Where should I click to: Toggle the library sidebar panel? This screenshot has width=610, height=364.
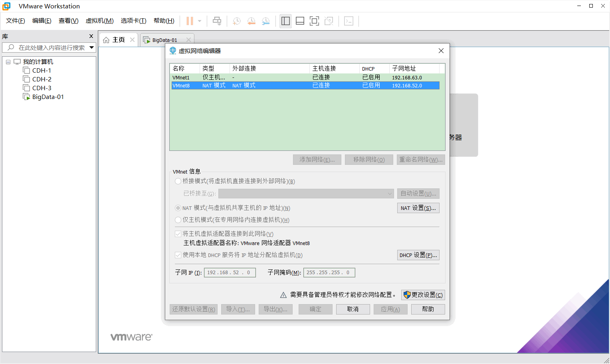(285, 21)
